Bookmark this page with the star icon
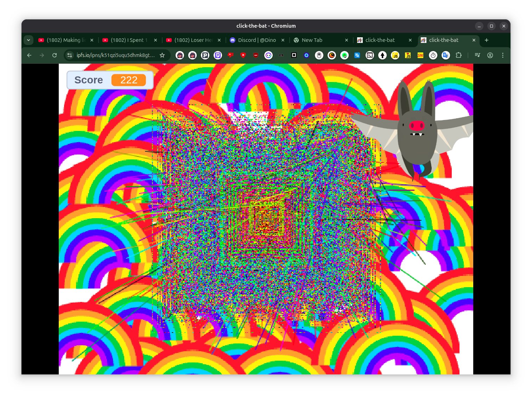 [162, 55]
